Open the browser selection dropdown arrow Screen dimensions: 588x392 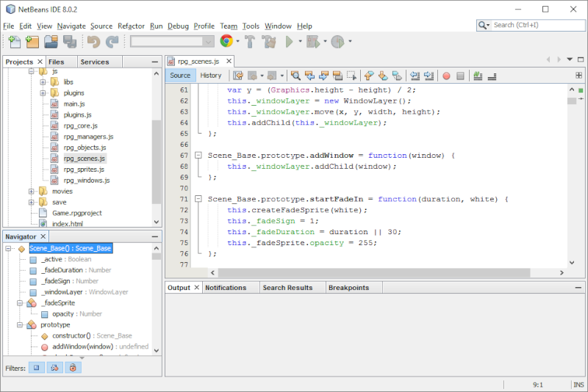tap(237, 41)
